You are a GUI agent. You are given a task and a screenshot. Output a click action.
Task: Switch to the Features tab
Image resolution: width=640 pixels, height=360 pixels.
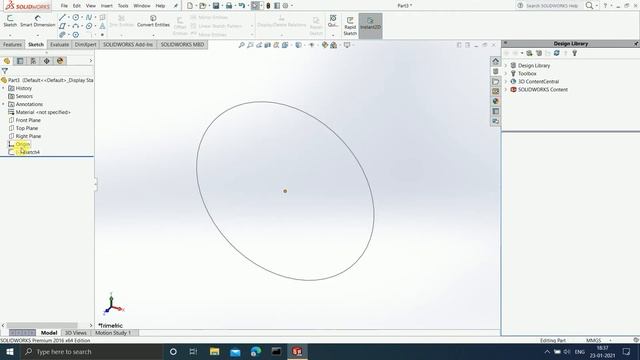12,44
